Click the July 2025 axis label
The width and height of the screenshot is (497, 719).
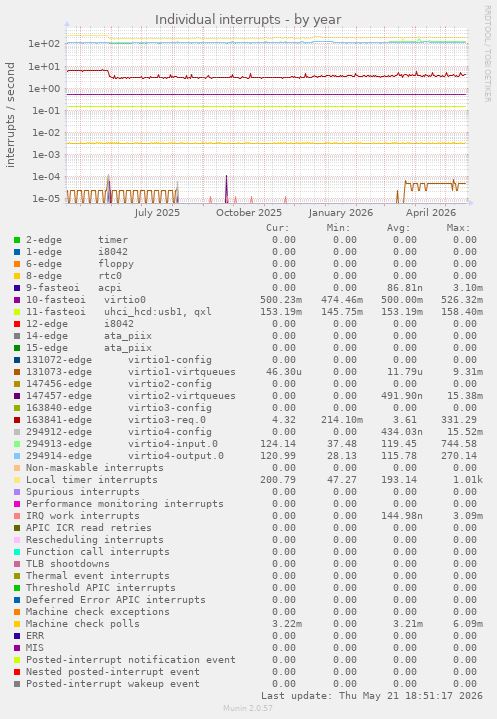[x=157, y=213]
